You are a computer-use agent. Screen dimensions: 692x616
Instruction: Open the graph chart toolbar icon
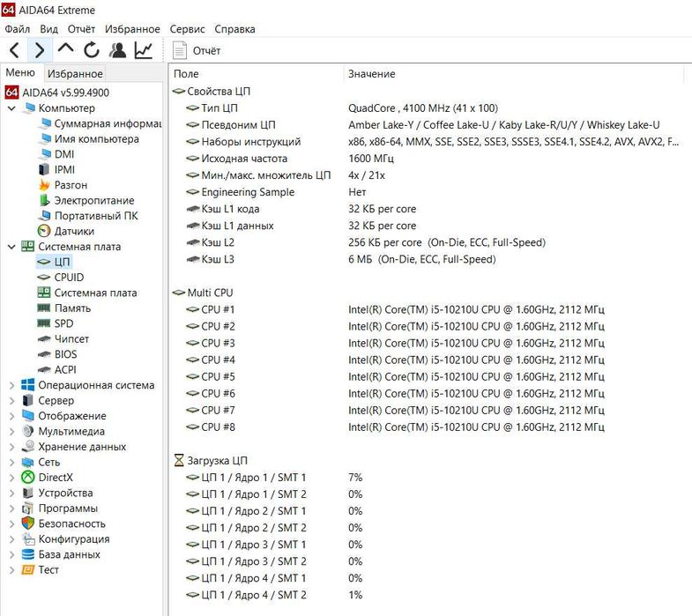click(x=144, y=50)
